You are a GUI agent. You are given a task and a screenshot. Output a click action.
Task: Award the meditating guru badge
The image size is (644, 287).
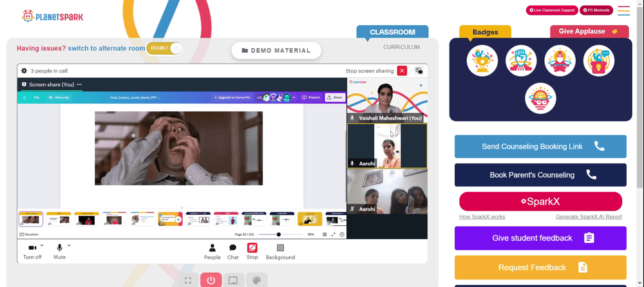[x=560, y=60]
